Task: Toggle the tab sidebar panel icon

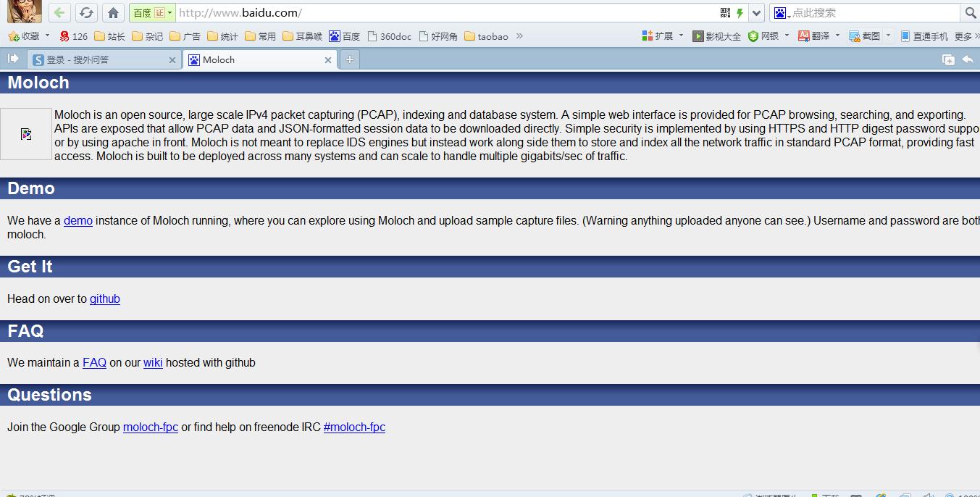Action: click(x=13, y=59)
